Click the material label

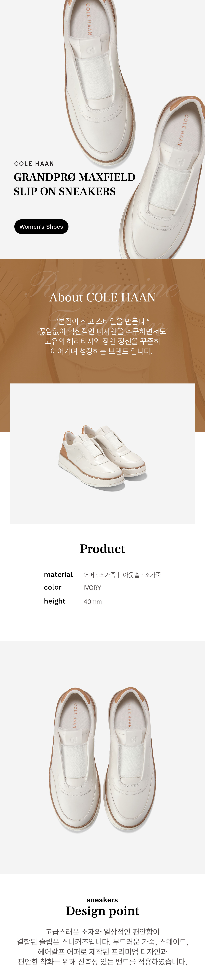[x=58, y=574]
